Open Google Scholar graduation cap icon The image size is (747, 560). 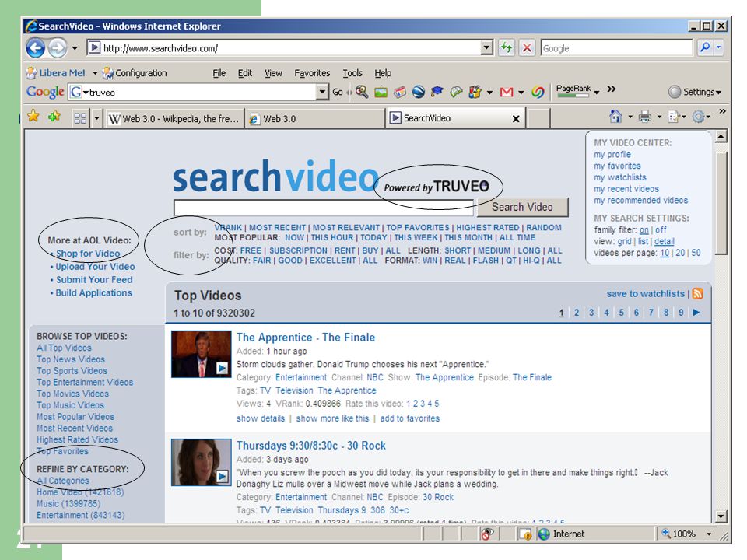tap(437, 92)
